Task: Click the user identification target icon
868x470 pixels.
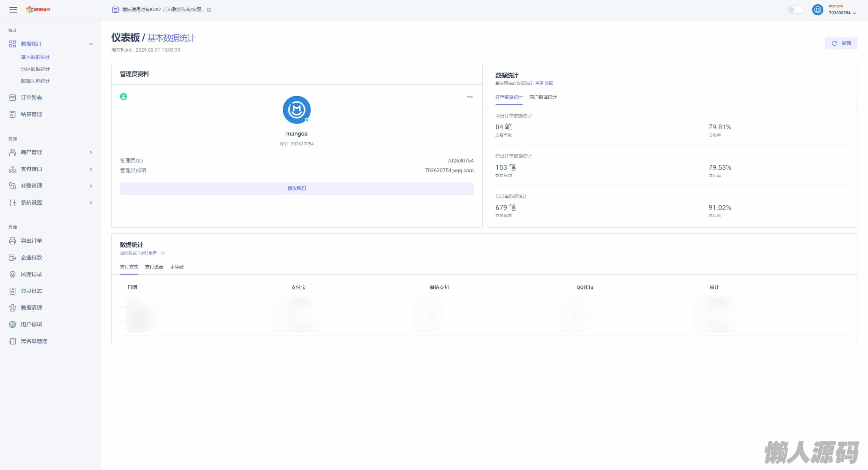Action: coord(13,325)
